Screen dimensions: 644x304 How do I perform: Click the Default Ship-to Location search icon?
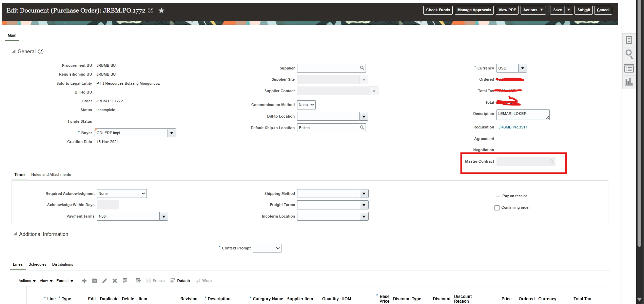click(362, 128)
